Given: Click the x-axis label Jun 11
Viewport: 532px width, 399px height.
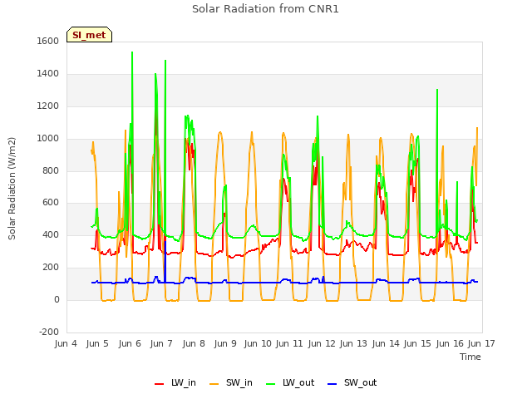Looking at the screenshot, I should point(289,343).
